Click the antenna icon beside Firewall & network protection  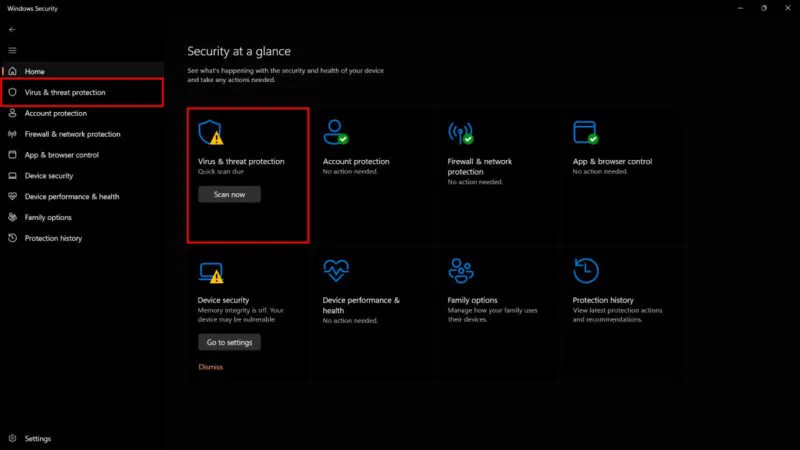click(13, 134)
